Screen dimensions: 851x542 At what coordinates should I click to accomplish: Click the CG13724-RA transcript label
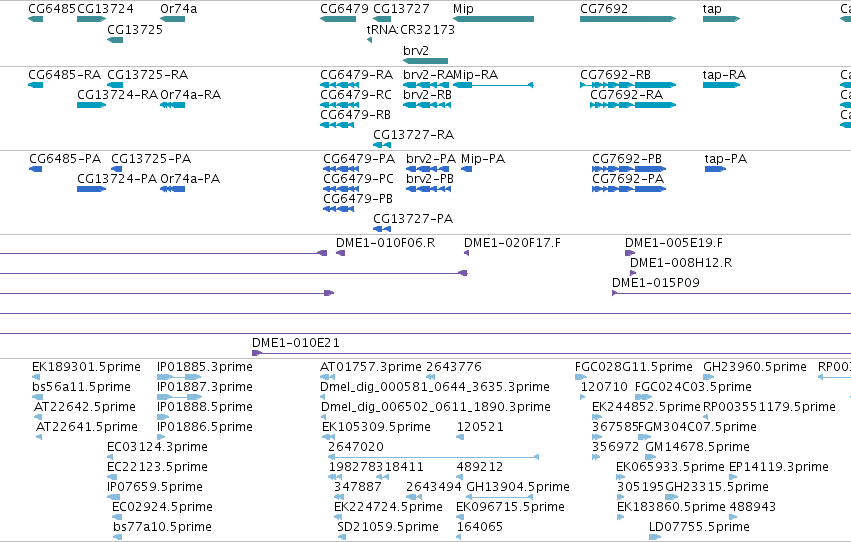coord(118,95)
